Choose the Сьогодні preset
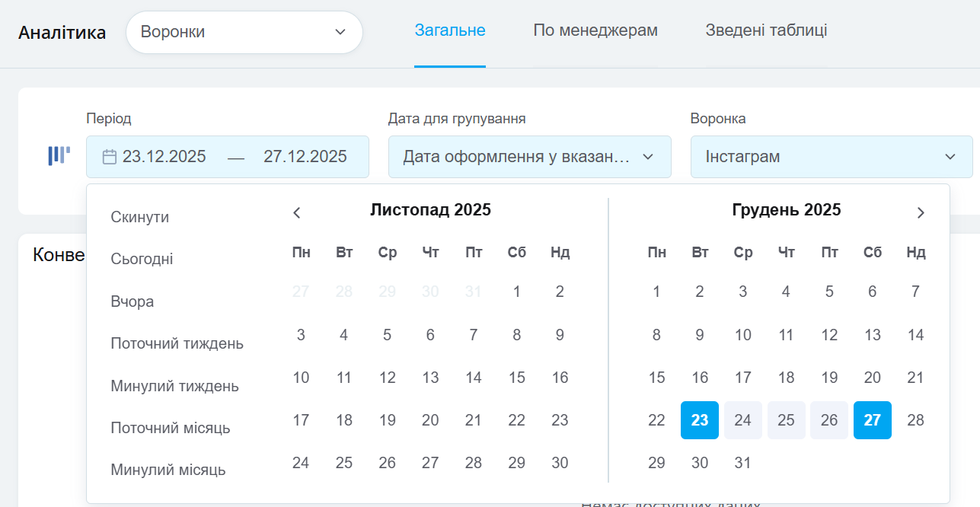This screenshot has height=507, width=980. (x=142, y=259)
